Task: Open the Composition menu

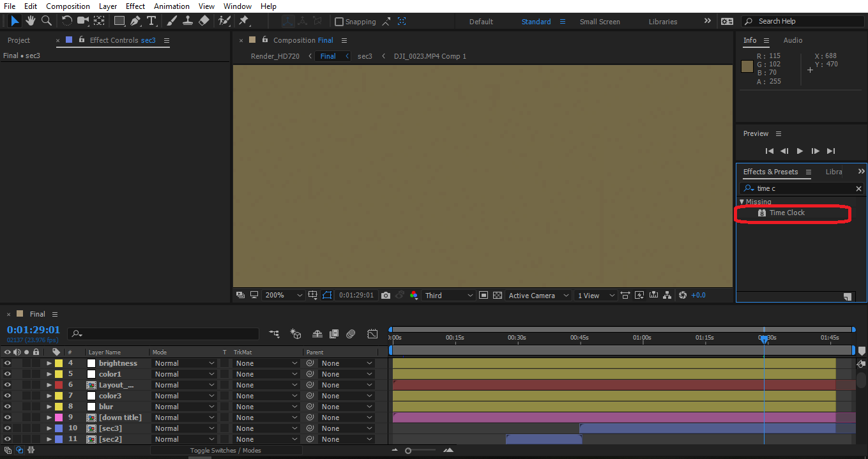Action: [x=68, y=6]
